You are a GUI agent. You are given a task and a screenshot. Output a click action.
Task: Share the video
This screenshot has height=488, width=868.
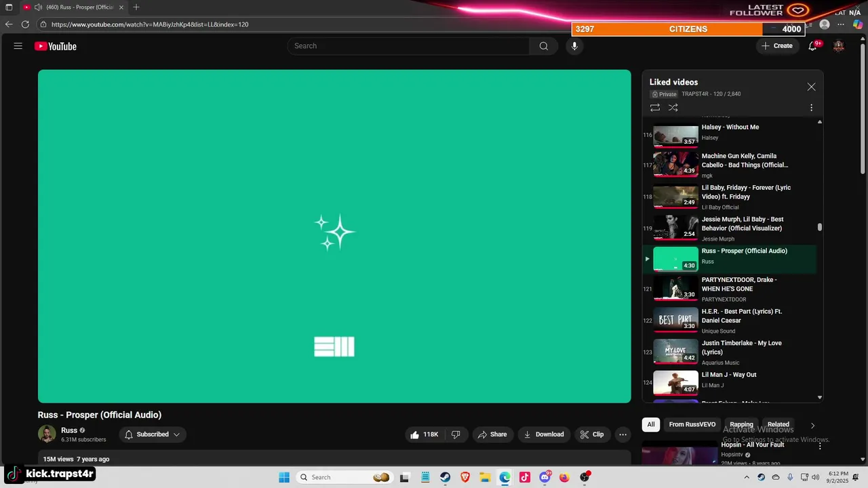pyautogui.click(x=492, y=434)
